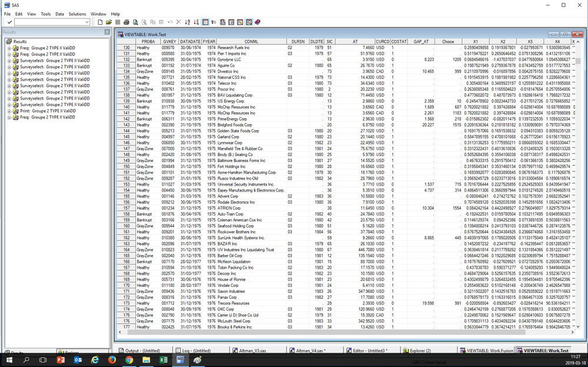Click the COSTAT column header
Image resolution: width=588 pixels, height=367 pixels.
(399, 42)
